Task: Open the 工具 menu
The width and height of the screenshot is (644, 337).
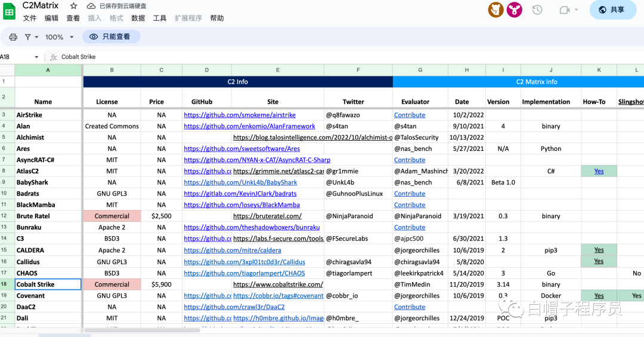Action: pos(160,18)
